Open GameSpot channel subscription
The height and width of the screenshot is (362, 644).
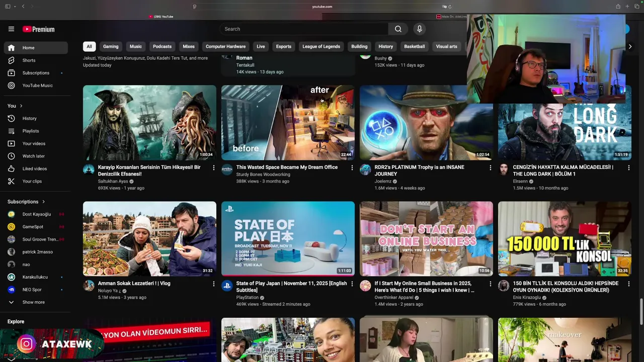tap(36, 227)
